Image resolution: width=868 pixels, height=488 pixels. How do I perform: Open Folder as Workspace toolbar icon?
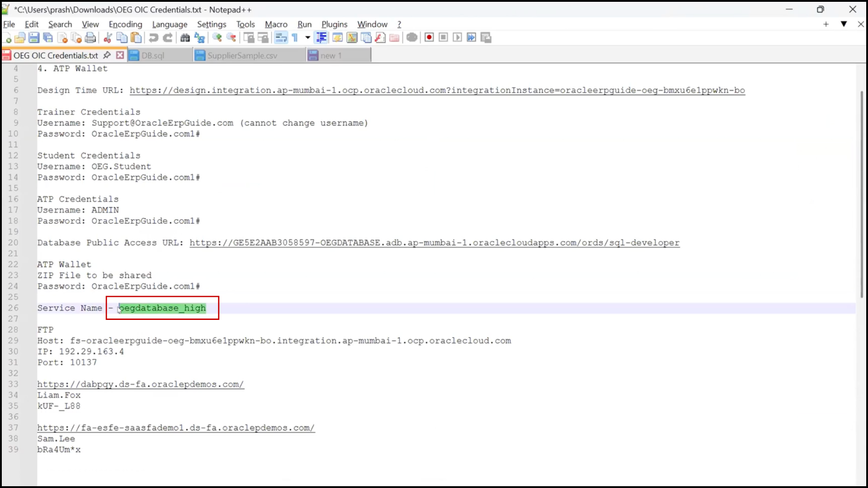point(394,38)
